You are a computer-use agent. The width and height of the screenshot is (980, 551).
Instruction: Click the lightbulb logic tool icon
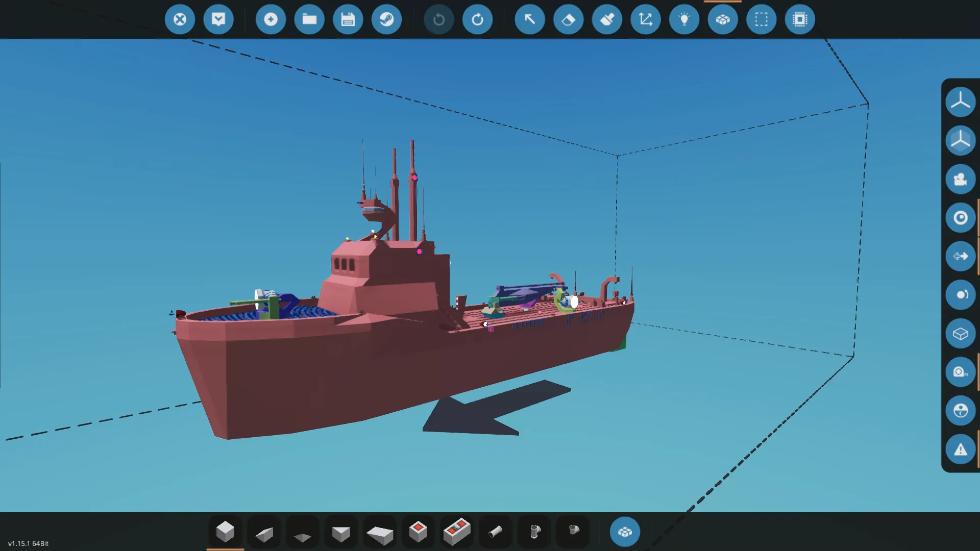tap(684, 19)
